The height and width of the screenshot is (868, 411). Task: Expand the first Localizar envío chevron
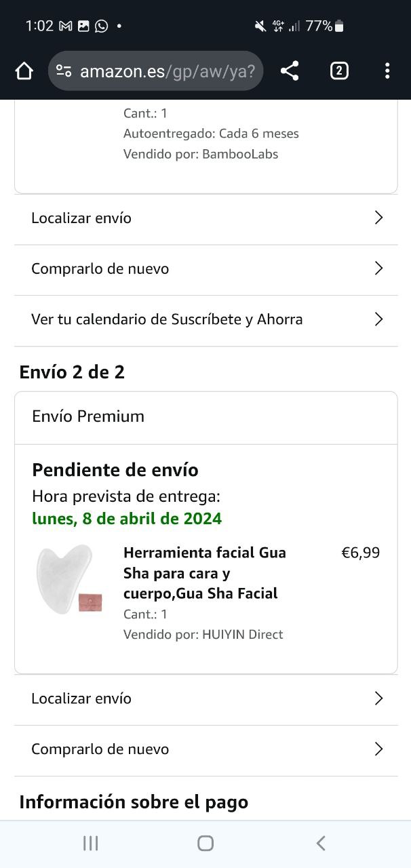[x=378, y=218]
